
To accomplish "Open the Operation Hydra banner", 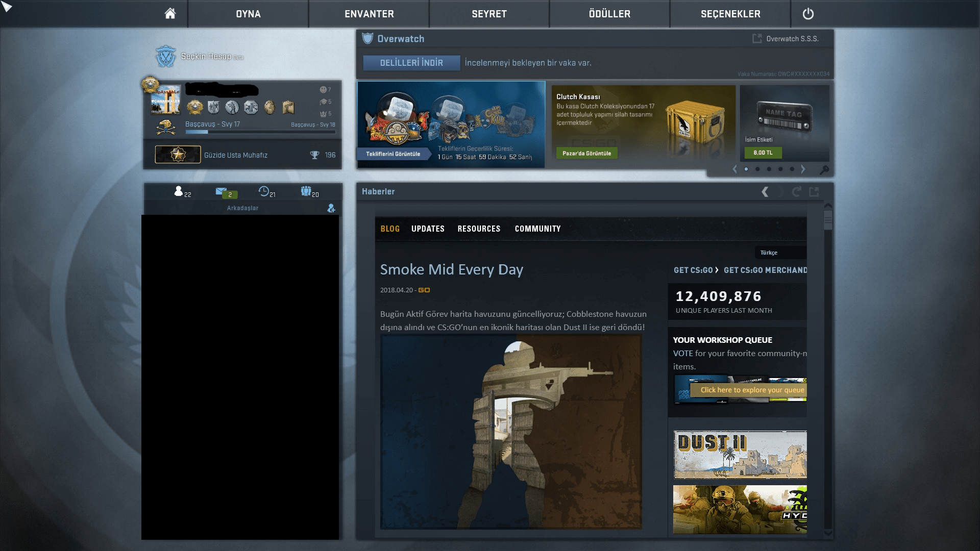I will [x=740, y=509].
